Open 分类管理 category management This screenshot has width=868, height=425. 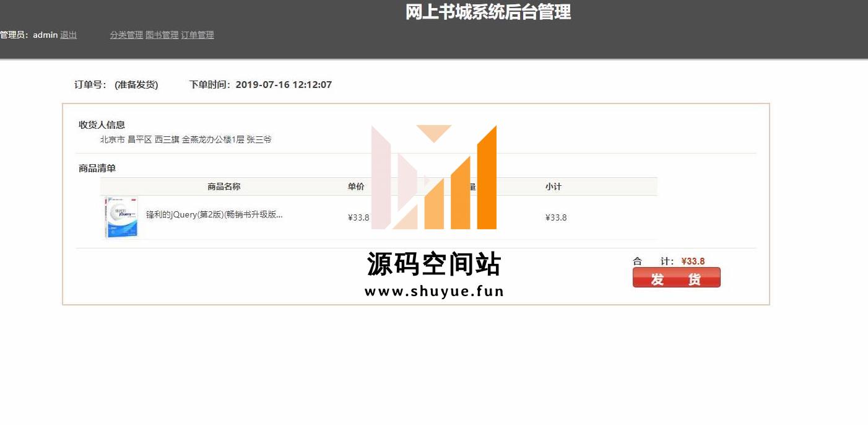(x=126, y=35)
